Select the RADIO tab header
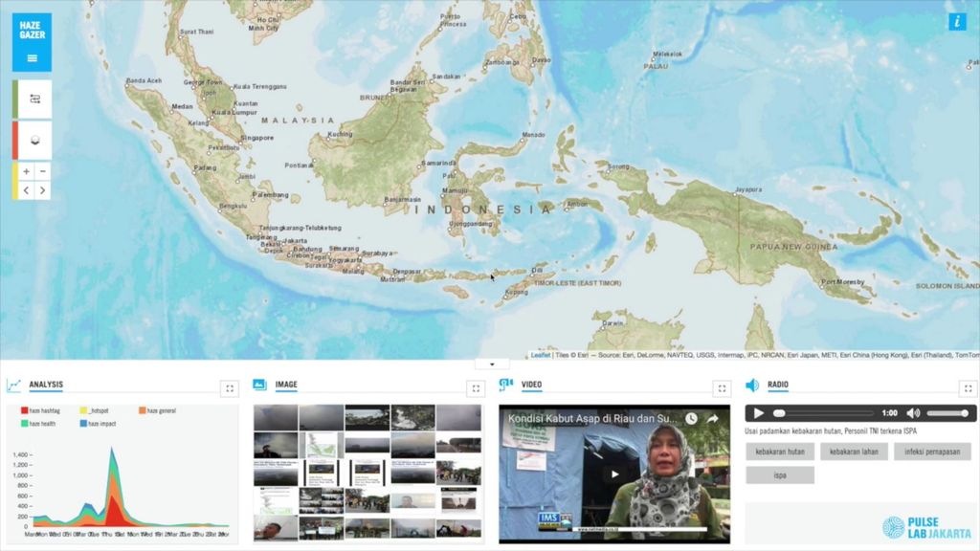980x551 pixels. point(777,385)
